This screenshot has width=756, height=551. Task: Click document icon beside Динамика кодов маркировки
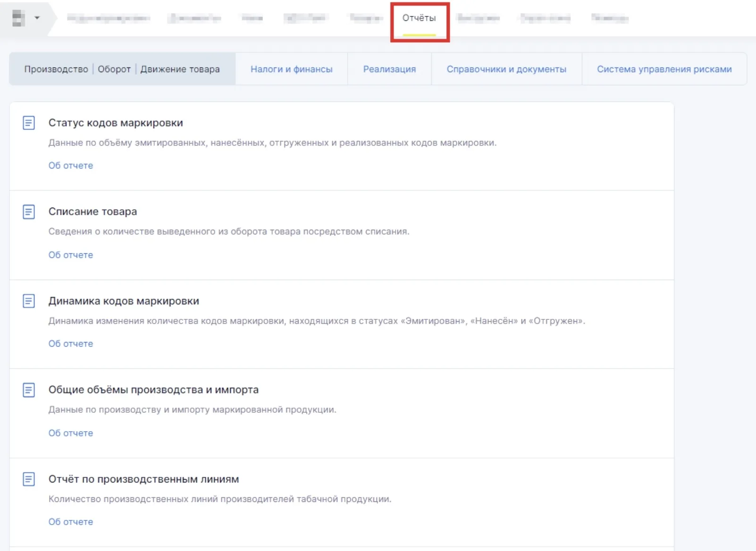click(x=29, y=301)
